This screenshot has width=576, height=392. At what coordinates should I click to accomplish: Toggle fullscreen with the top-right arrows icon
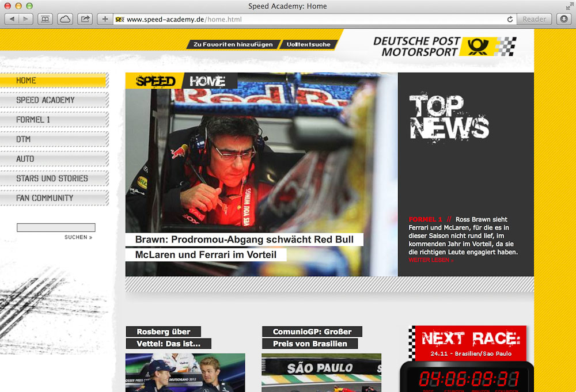click(x=570, y=6)
